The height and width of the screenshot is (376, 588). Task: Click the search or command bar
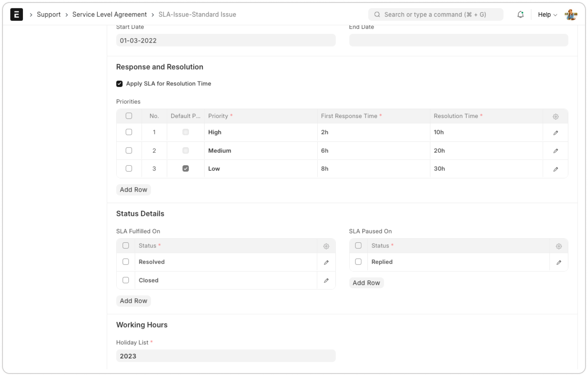coord(436,15)
